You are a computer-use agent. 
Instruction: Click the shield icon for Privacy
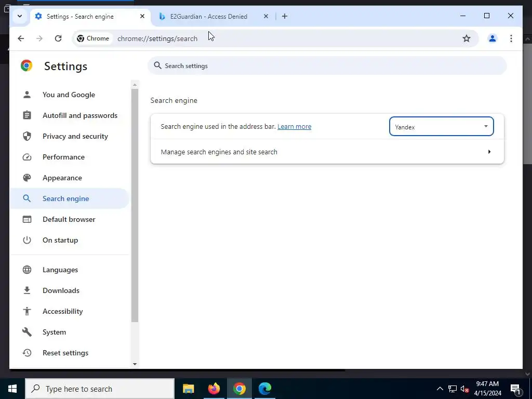pyautogui.click(x=27, y=136)
